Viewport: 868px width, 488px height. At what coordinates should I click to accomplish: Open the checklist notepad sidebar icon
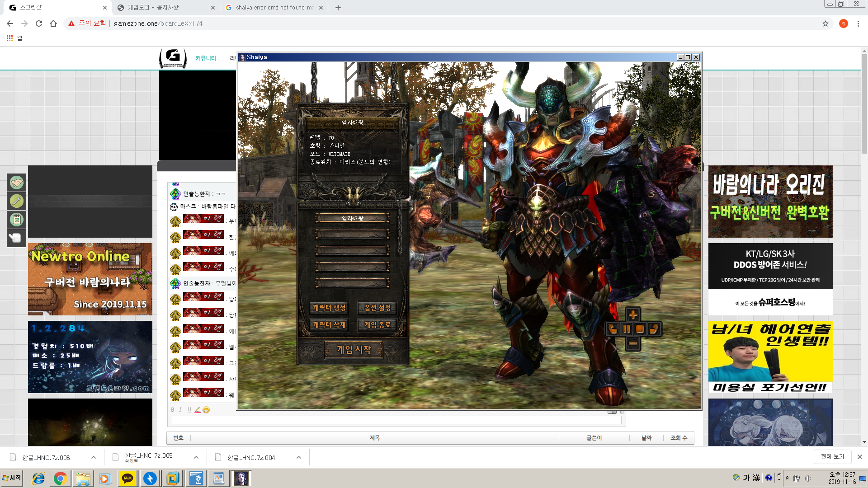pyautogui.click(x=17, y=220)
